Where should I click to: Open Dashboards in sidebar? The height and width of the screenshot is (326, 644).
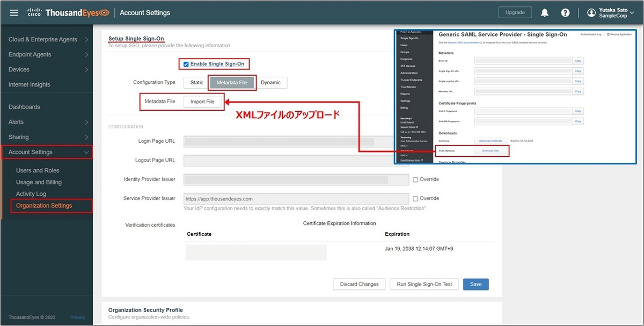click(x=24, y=107)
